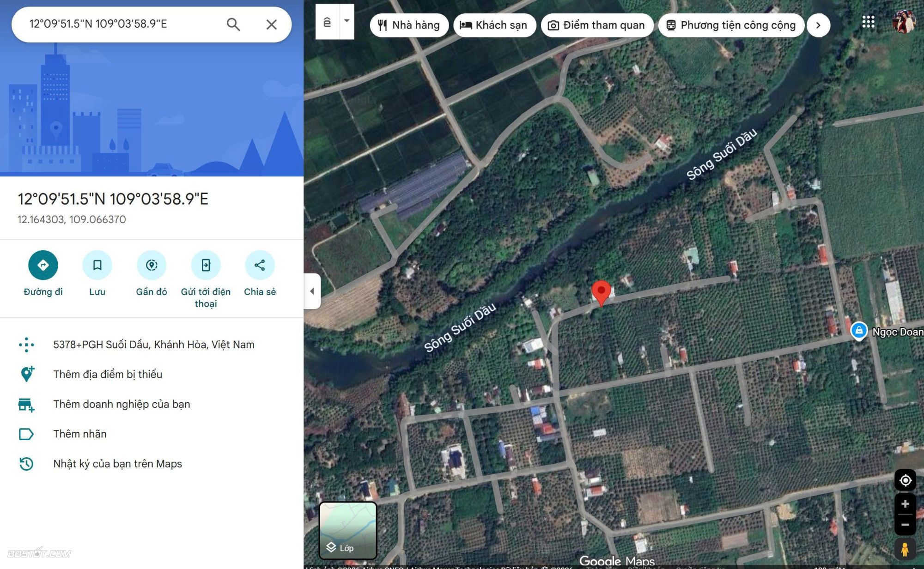Collapse the side panel arrow
This screenshot has width=924, height=569.
pyautogui.click(x=312, y=291)
